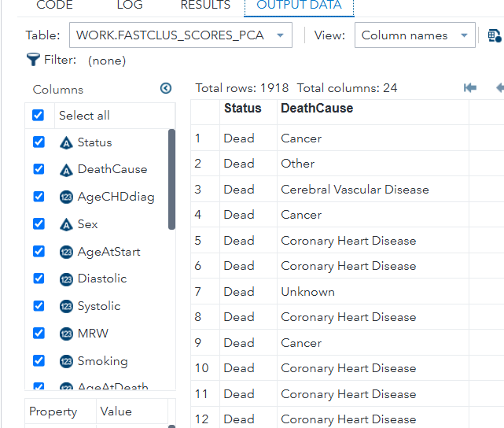
Task: Switch to the RESULTS tab
Action: [205, 6]
